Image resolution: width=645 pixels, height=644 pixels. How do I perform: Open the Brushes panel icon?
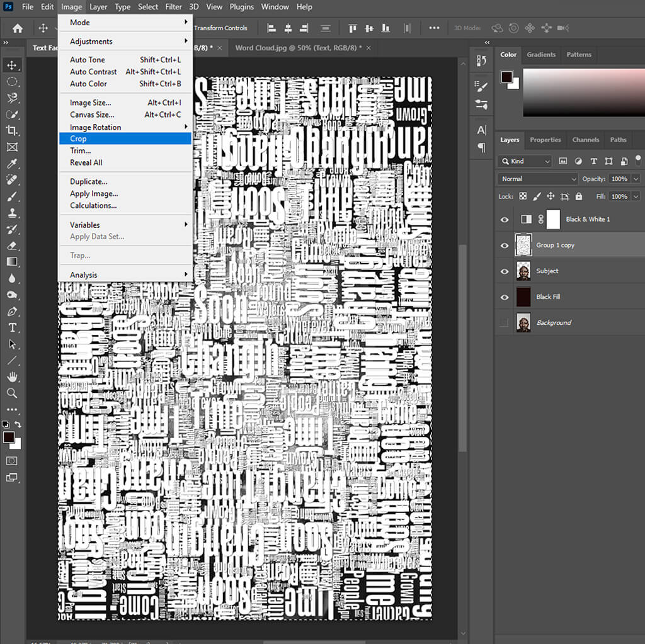pyautogui.click(x=481, y=85)
